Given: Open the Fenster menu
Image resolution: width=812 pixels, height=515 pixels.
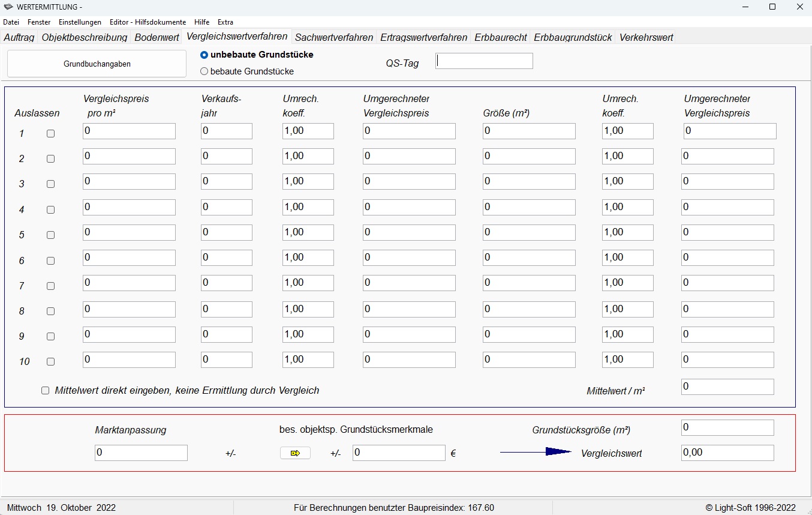Looking at the screenshot, I should tap(39, 22).
